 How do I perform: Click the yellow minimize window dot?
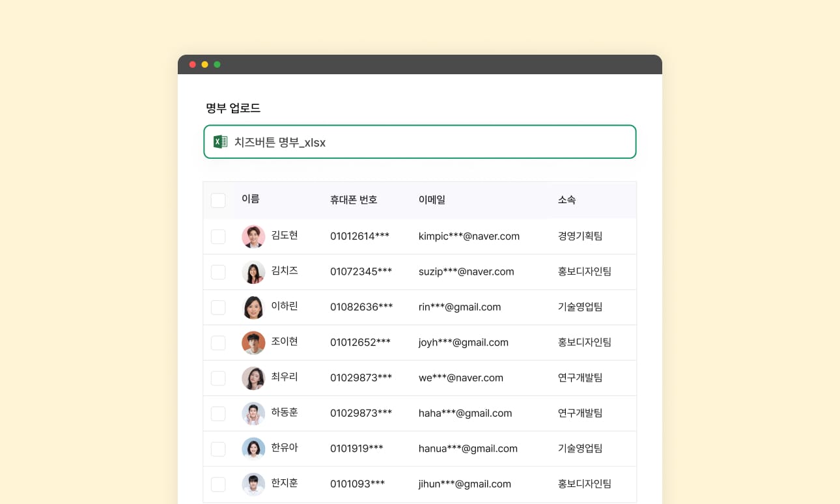[x=205, y=64]
